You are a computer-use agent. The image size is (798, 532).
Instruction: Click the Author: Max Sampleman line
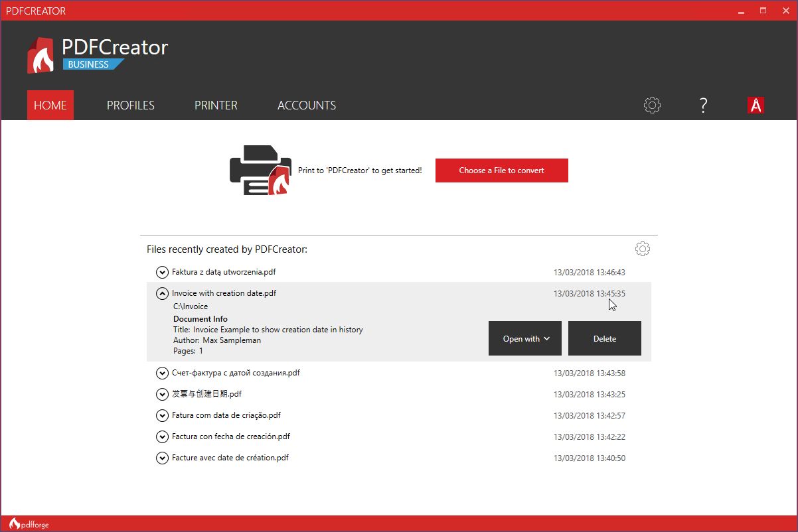click(x=217, y=340)
